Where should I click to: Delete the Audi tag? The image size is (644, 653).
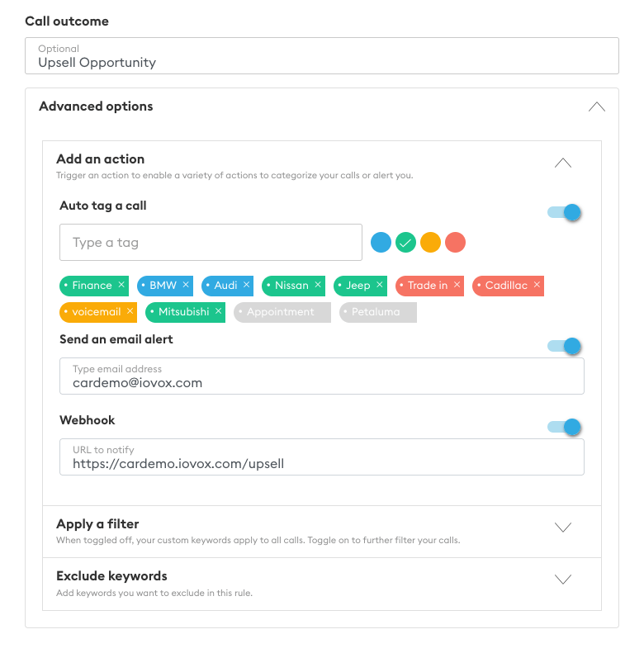coord(246,285)
